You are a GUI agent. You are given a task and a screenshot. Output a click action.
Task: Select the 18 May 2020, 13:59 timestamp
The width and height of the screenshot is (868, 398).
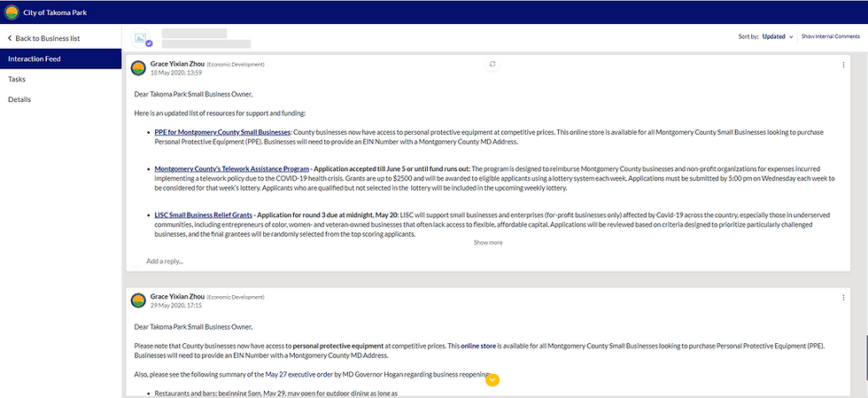click(x=176, y=73)
